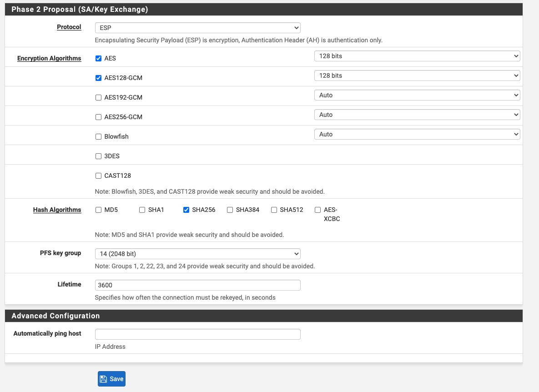Uncheck the AES128-GCM checkbox
This screenshot has width=539, height=392.
coord(98,78)
